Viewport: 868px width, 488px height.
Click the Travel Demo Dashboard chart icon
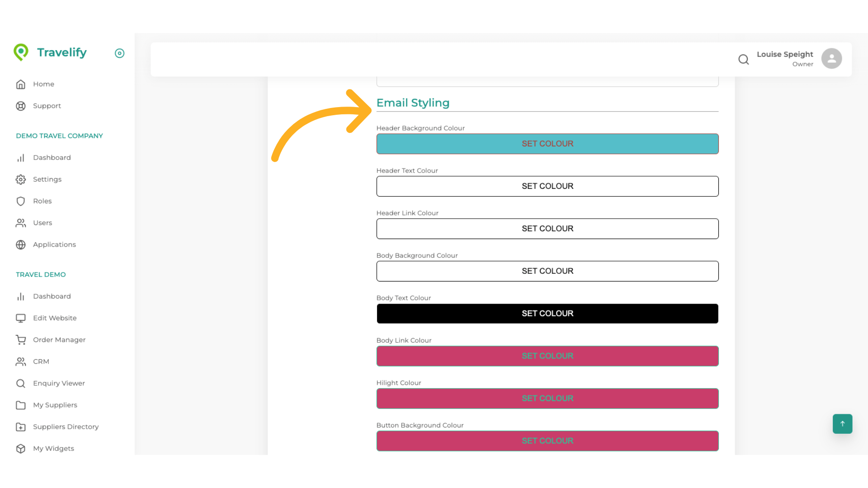[x=21, y=296]
